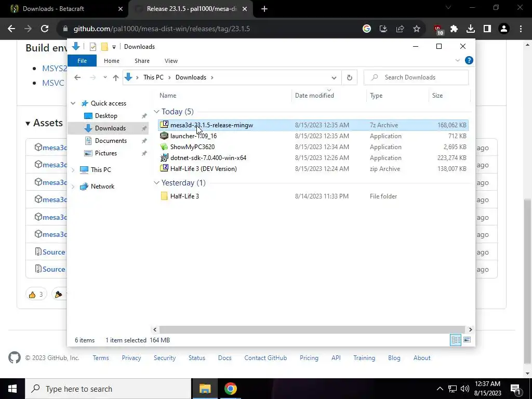Open Contact GitHub footer link

(265, 358)
